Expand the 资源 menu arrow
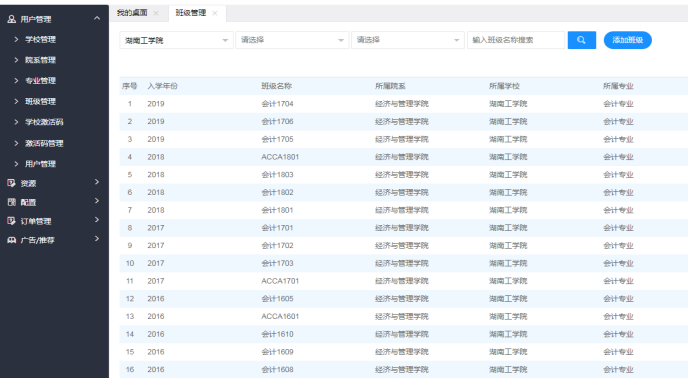The height and width of the screenshot is (379, 689). (x=97, y=182)
